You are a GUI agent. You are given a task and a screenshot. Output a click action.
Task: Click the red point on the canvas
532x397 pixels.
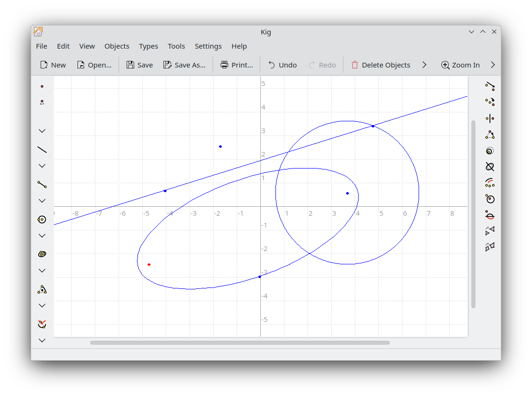point(149,265)
